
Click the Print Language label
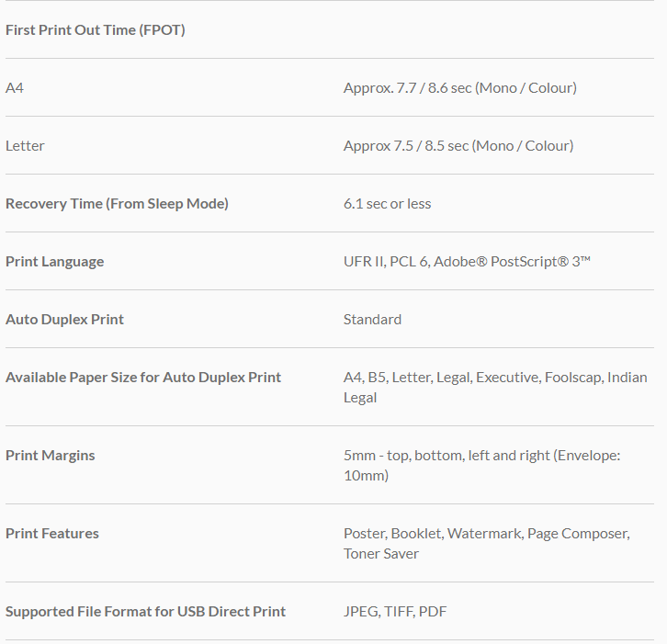point(55,262)
